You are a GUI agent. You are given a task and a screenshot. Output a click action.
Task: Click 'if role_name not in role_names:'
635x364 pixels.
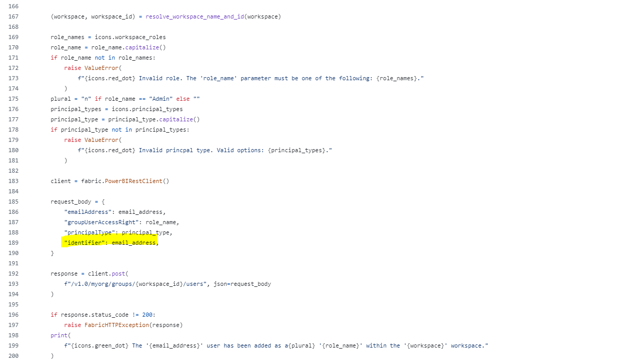click(x=103, y=58)
